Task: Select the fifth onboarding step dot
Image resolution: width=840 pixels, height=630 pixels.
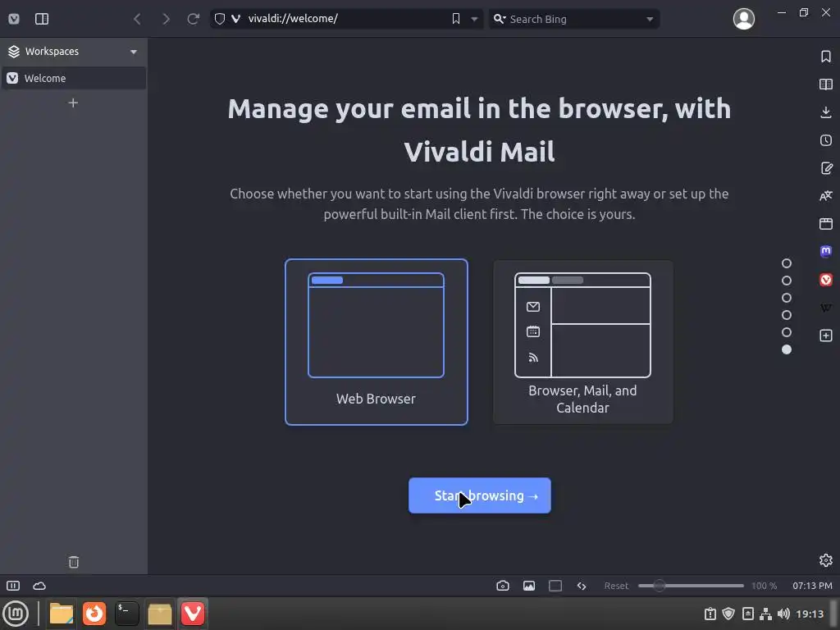Action: pyautogui.click(x=787, y=332)
